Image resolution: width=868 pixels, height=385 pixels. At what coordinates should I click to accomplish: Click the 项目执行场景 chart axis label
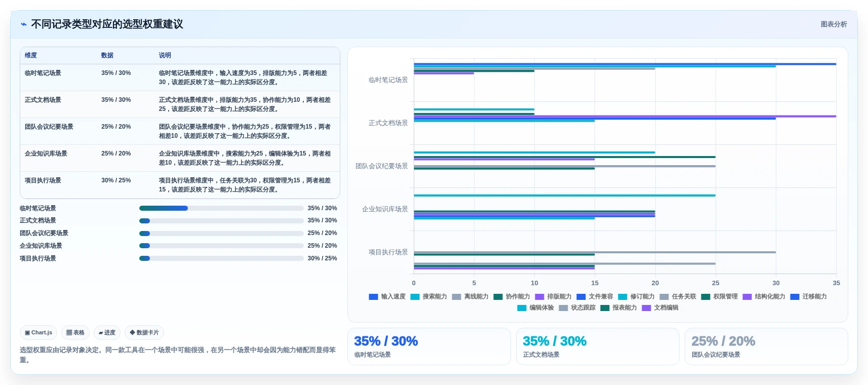tap(388, 252)
